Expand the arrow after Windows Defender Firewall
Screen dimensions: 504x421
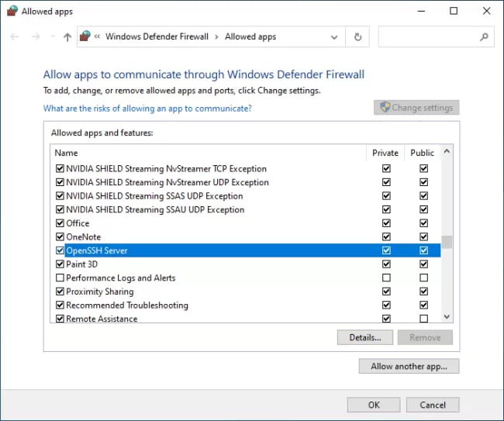(x=216, y=37)
